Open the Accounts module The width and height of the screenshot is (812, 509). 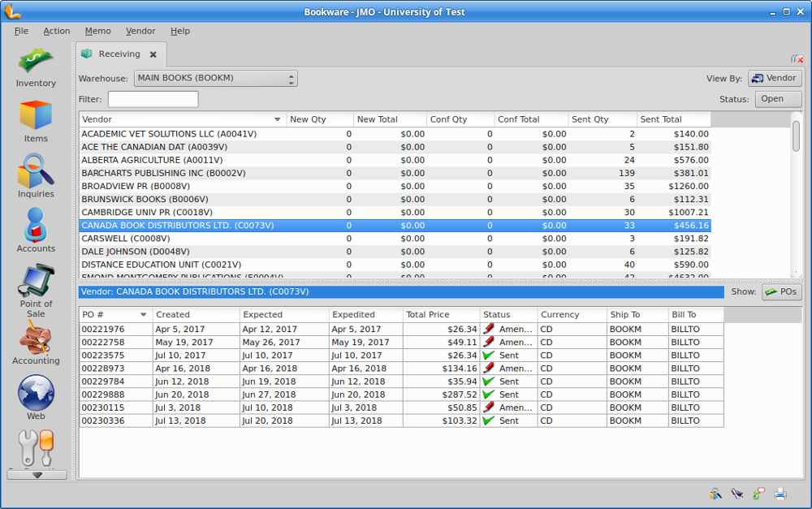[36, 230]
